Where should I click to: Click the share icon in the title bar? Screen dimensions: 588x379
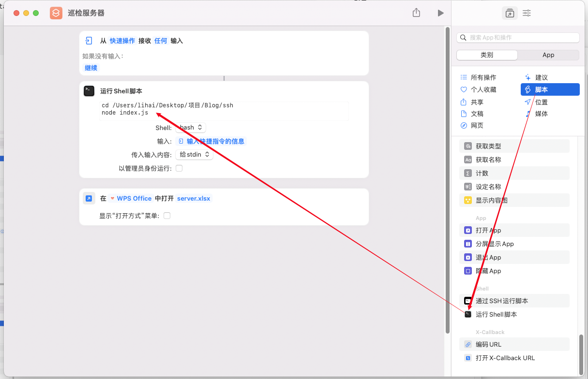(x=416, y=13)
